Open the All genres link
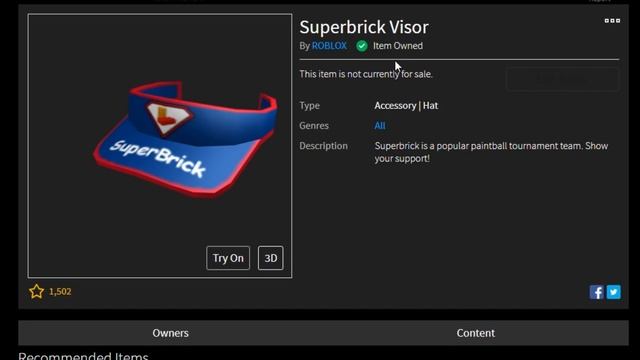640x360 pixels. [x=380, y=126]
